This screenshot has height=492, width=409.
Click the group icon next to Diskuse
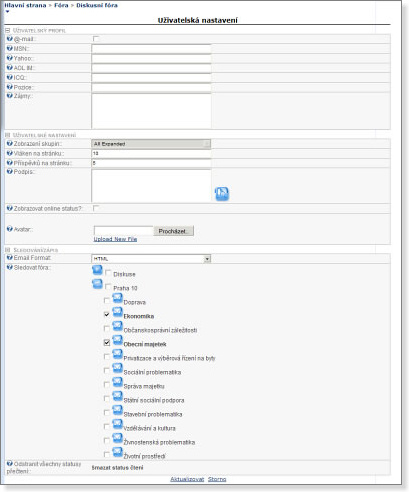(x=97, y=270)
